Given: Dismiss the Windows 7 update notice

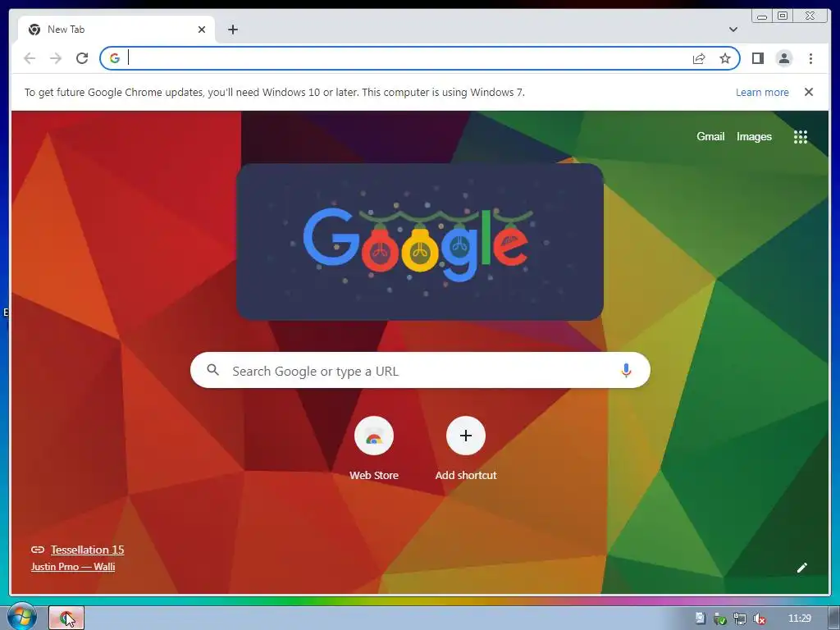Looking at the screenshot, I should coord(809,92).
